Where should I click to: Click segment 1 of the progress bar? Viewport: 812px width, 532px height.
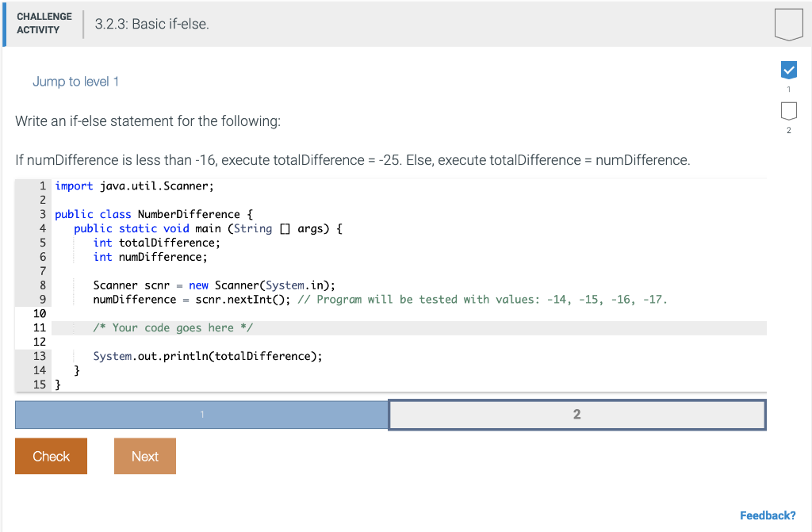(201, 414)
